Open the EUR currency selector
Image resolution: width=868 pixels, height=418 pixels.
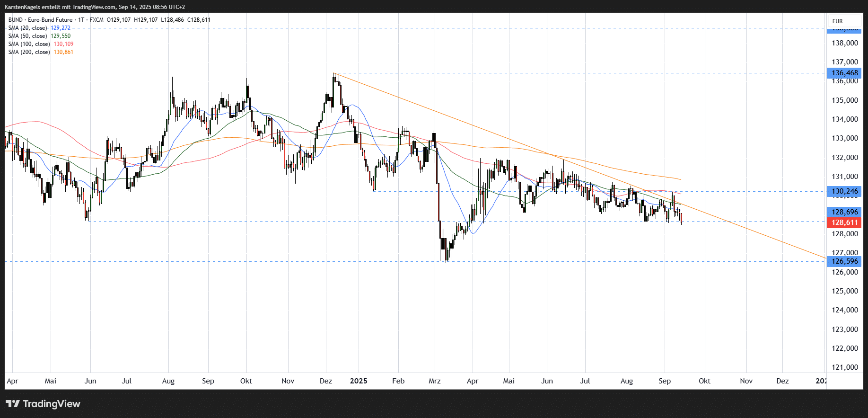tap(837, 21)
